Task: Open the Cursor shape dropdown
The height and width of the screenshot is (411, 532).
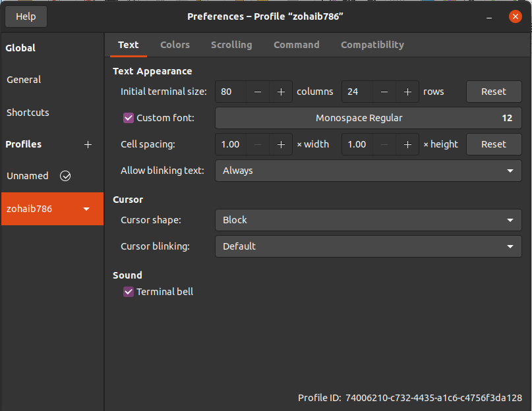Action: click(x=368, y=220)
